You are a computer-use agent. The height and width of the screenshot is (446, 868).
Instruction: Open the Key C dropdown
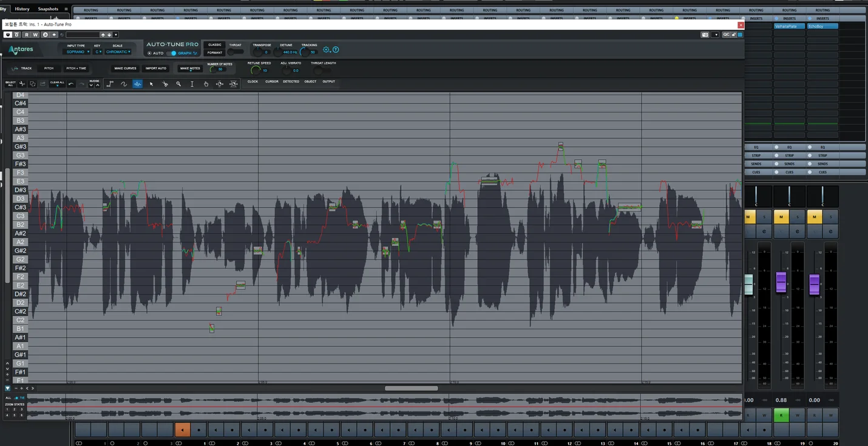coord(97,52)
